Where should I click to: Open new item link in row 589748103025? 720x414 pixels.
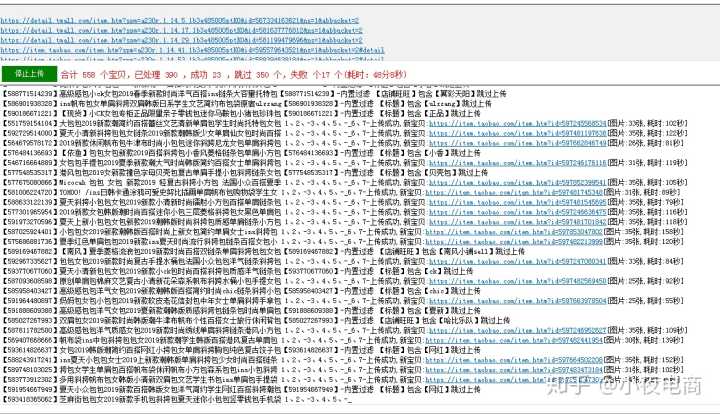514,370
